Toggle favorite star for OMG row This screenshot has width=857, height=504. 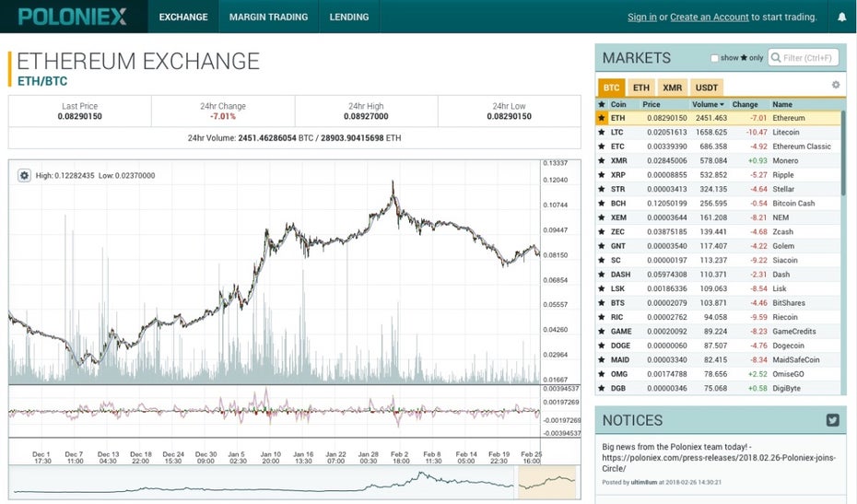[x=602, y=374]
